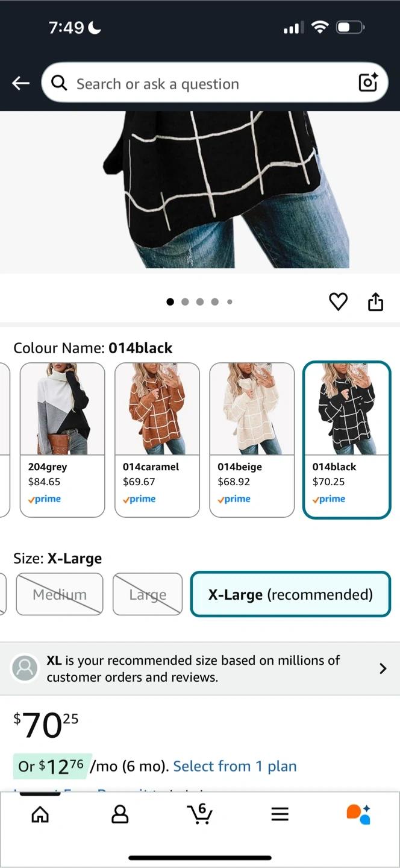Open camera lens search icon
This screenshot has width=400, height=868.
pyautogui.click(x=368, y=83)
